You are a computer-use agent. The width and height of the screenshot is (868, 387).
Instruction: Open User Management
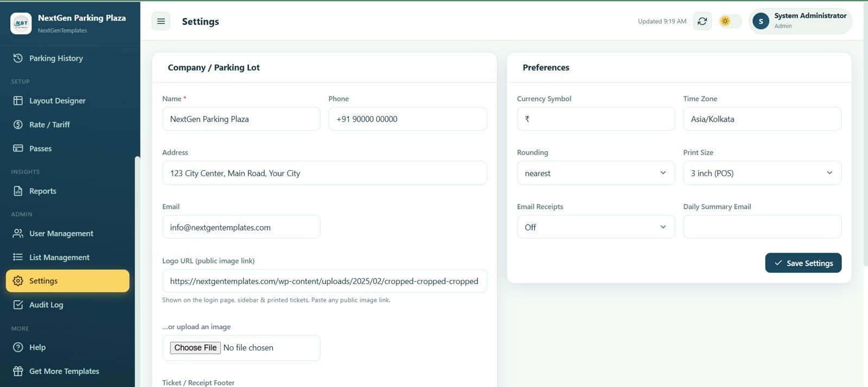[x=67, y=234]
